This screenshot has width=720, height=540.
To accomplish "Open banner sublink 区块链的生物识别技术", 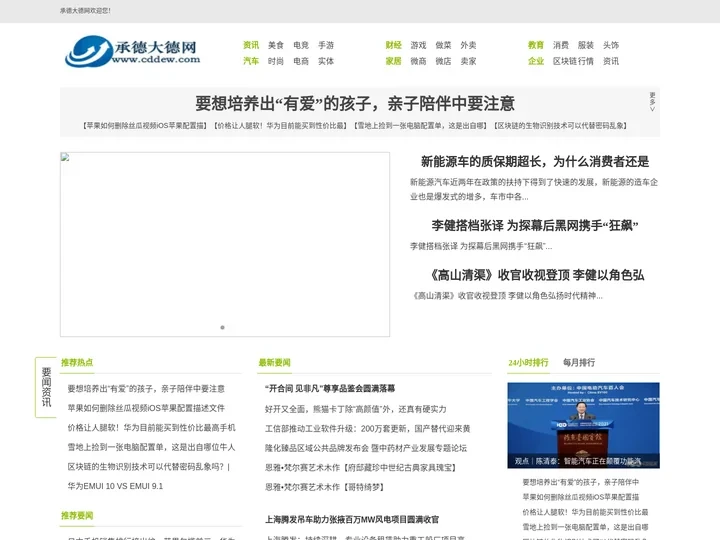I will pyautogui.click(x=561, y=125).
